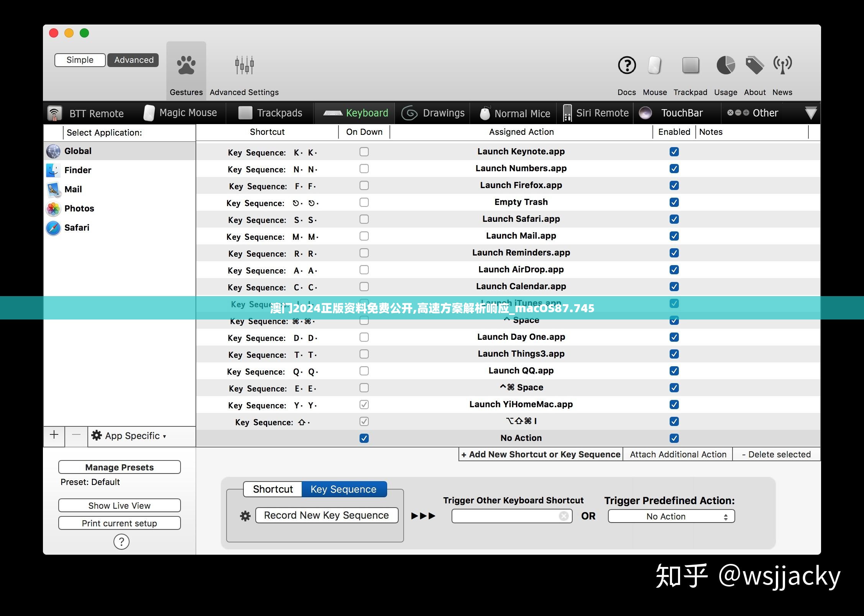Switch to Trackpads tab

[270, 113]
